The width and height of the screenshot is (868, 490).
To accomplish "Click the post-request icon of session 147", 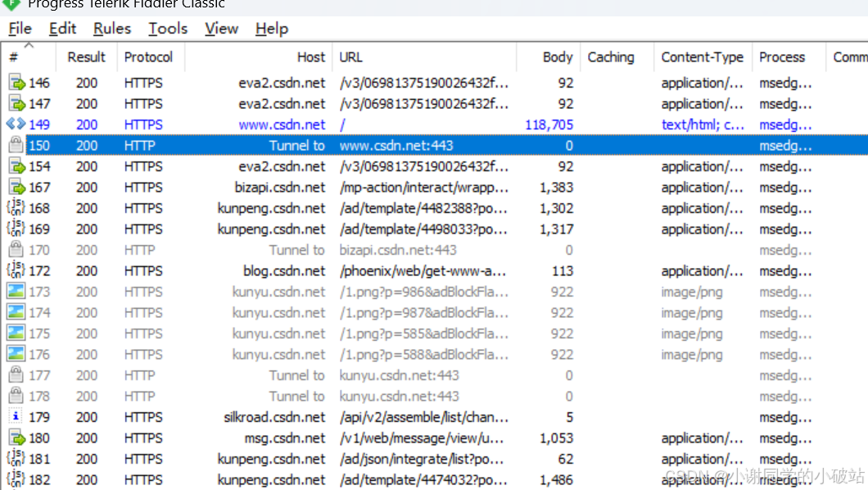I will [x=16, y=103].
